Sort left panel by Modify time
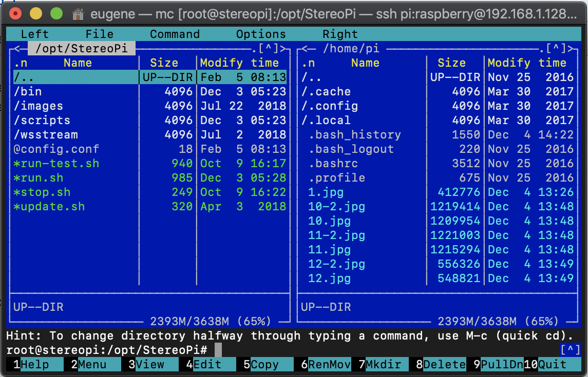 coord(239,63)
